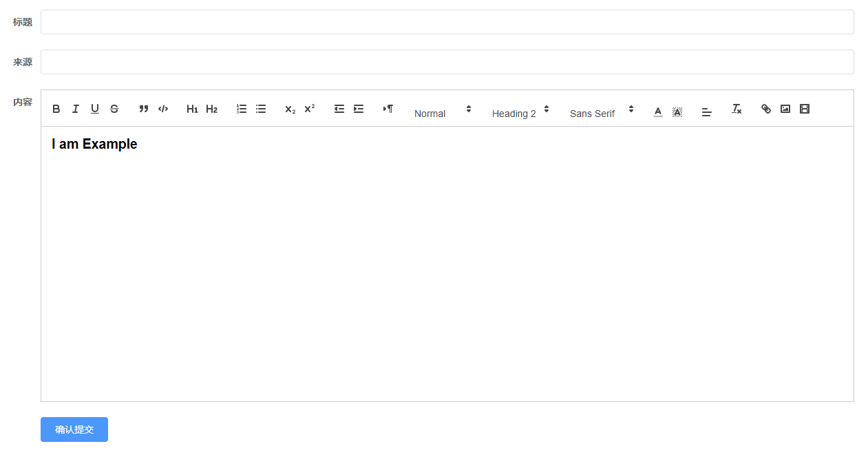Screen dimensions: 868x455
Task: Clear text formatting
Action: (737, 109)
